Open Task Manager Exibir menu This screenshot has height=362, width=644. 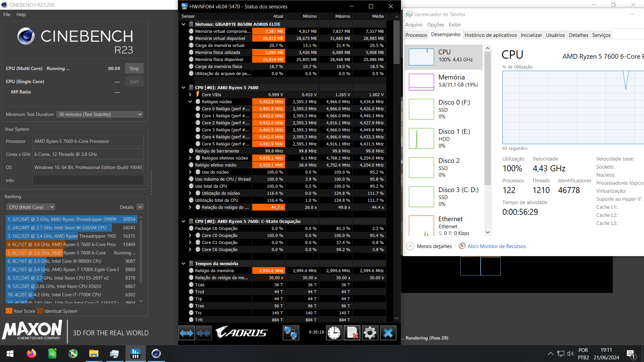click(455, 24)
